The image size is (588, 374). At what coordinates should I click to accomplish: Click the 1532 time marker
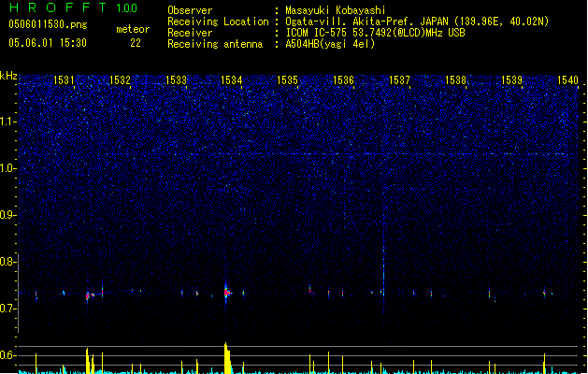[120, 80]
